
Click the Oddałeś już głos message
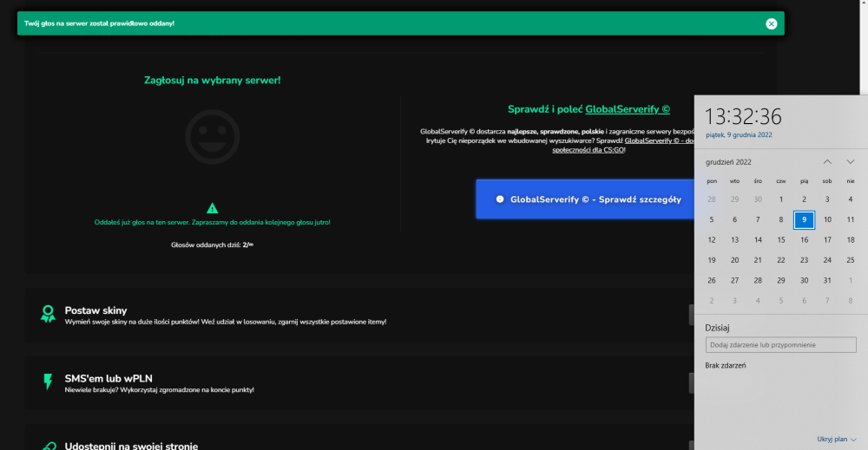point(212,222)
